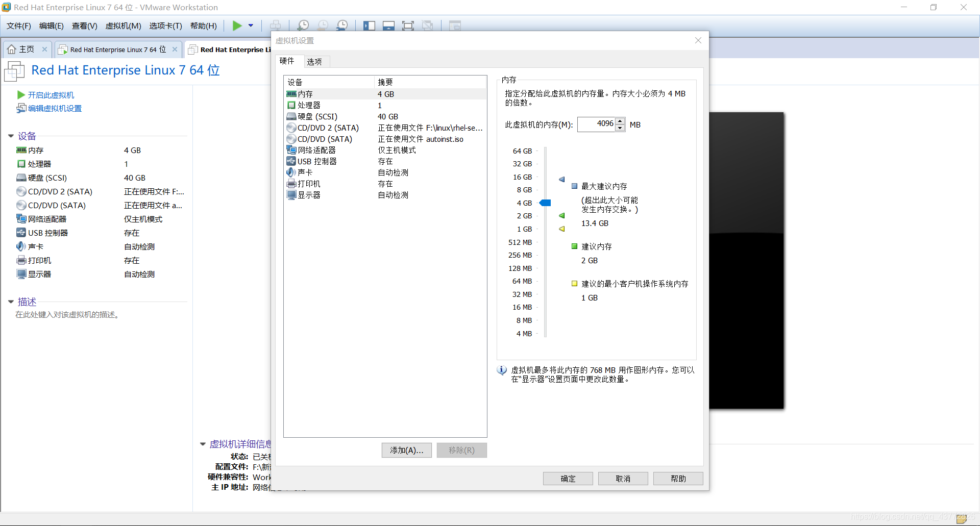
Task: Open the 虚拟机(M) menu
Action: point(123,26)
